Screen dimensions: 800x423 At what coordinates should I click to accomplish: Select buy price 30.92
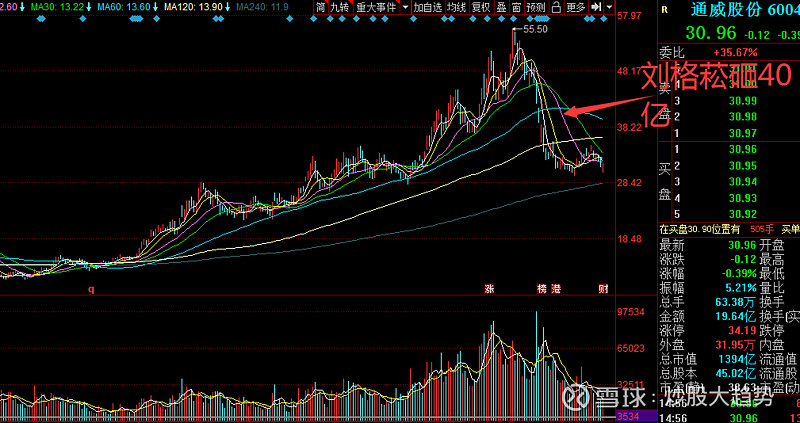click(x=743, y=214)
